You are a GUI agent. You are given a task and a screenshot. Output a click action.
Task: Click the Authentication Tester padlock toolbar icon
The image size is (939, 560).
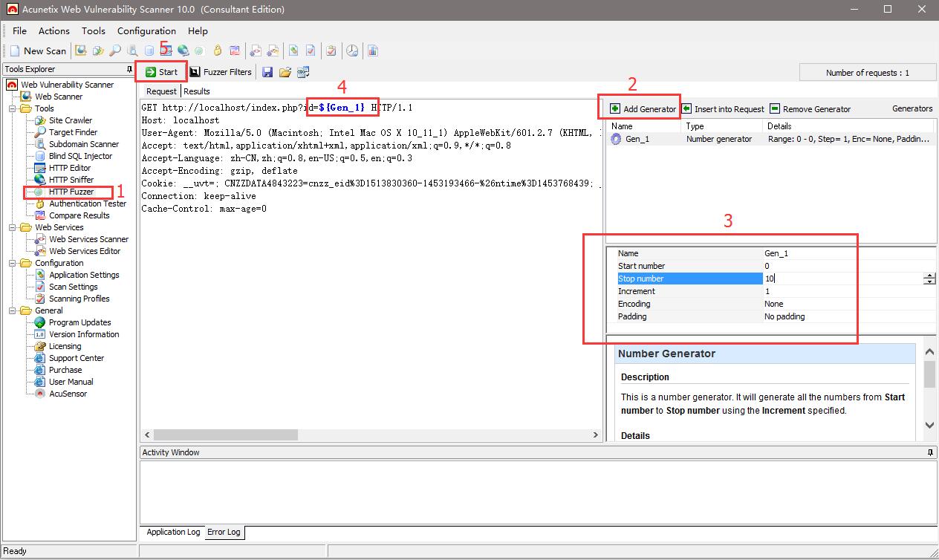[x=218, y=51]
